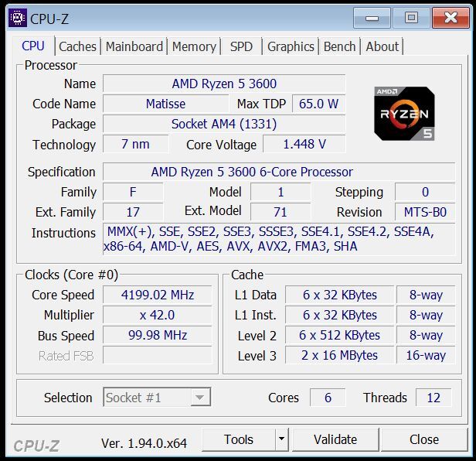This screenshot has height=461, width=476.
Task: Click the Multiplier value x 42.0
Action: [x=158, y=315]
